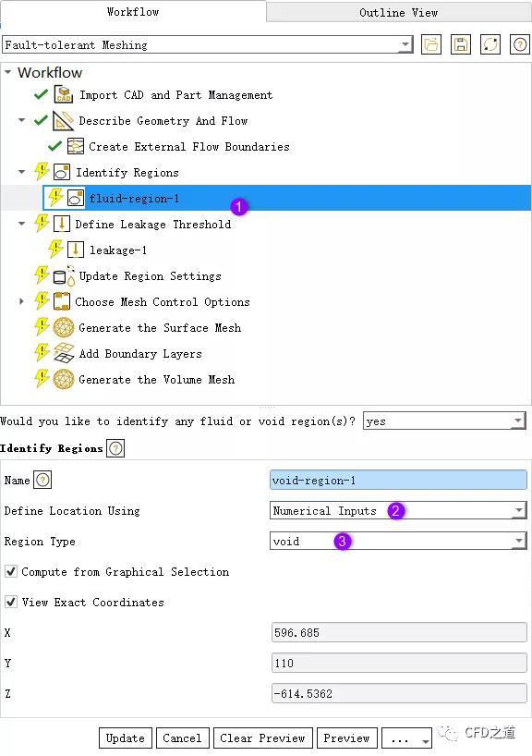Open the Define Location Using dropdown
Viewport: 532px width, 756px height.
click(398, 510)
